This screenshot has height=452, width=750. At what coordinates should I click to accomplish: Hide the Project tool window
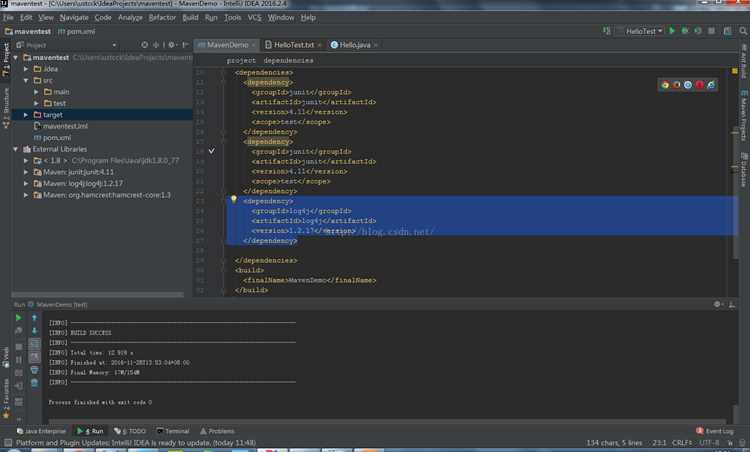pyautogui.click(x=185, y=44)
